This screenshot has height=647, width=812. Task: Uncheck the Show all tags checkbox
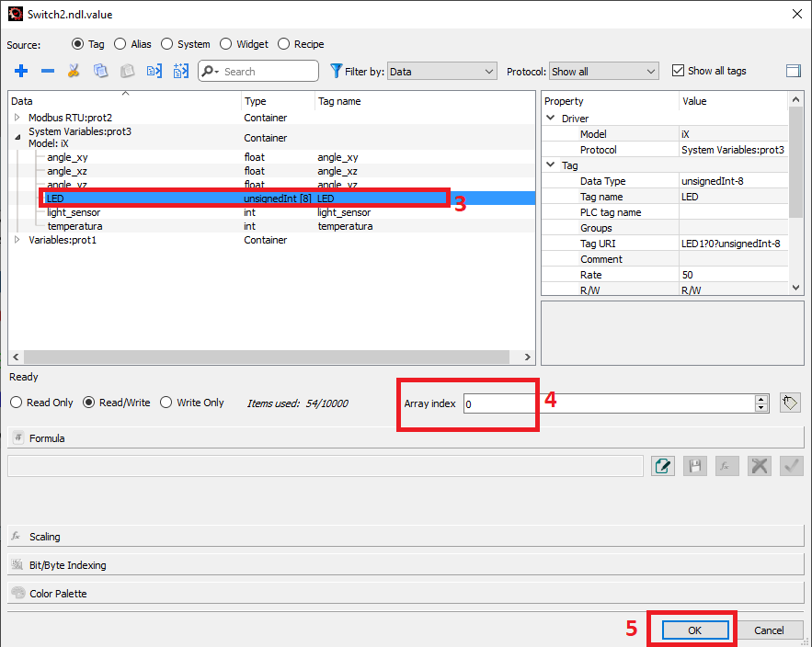tap(678, 71)
